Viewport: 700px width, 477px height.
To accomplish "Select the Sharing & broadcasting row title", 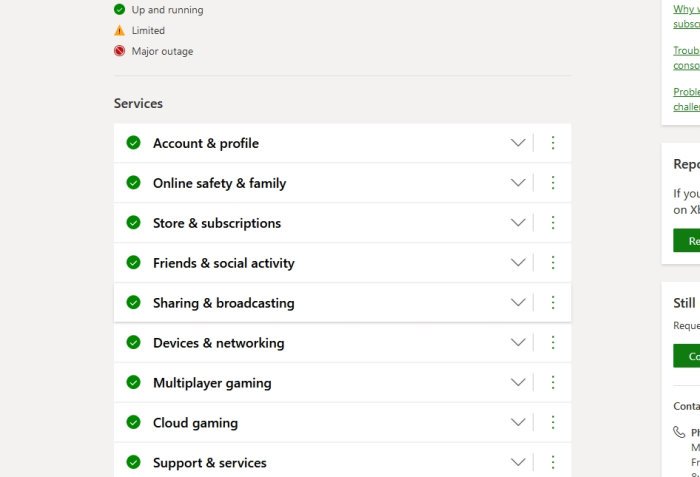I will (223, 303).
